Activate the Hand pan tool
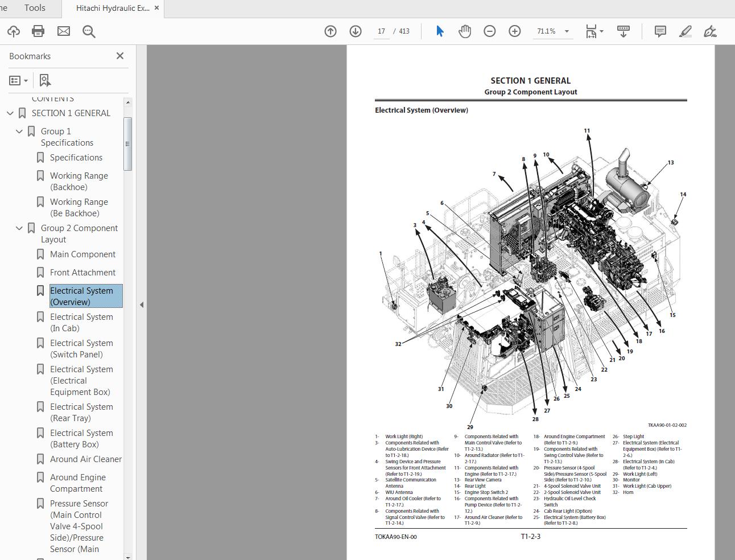The width and height of the screenshot is (735, 560). [x=465, y=31]
